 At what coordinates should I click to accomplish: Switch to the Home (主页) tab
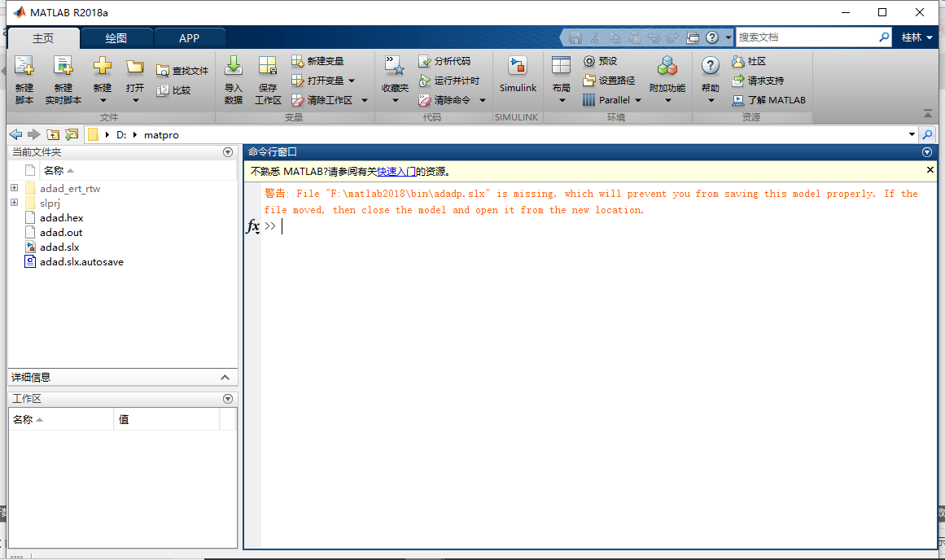pos(43,38)
